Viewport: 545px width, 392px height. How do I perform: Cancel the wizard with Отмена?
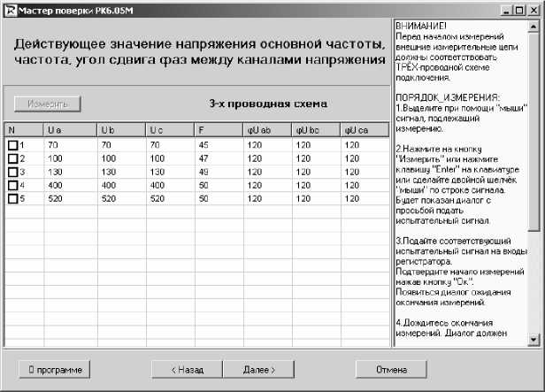391,370
